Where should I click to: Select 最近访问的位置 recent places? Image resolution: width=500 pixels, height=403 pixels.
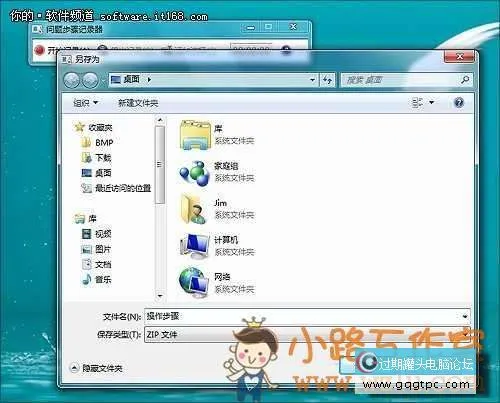pos(116,188)
